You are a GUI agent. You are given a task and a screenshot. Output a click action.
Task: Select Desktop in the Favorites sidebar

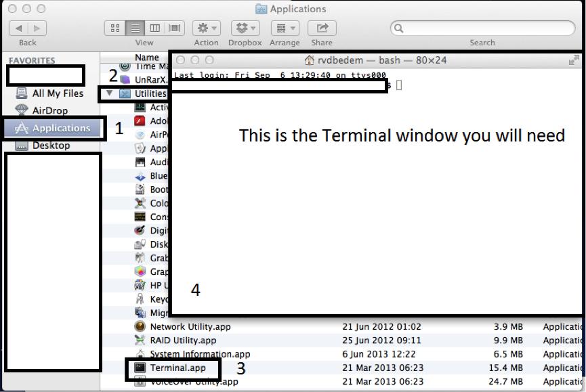51,146
